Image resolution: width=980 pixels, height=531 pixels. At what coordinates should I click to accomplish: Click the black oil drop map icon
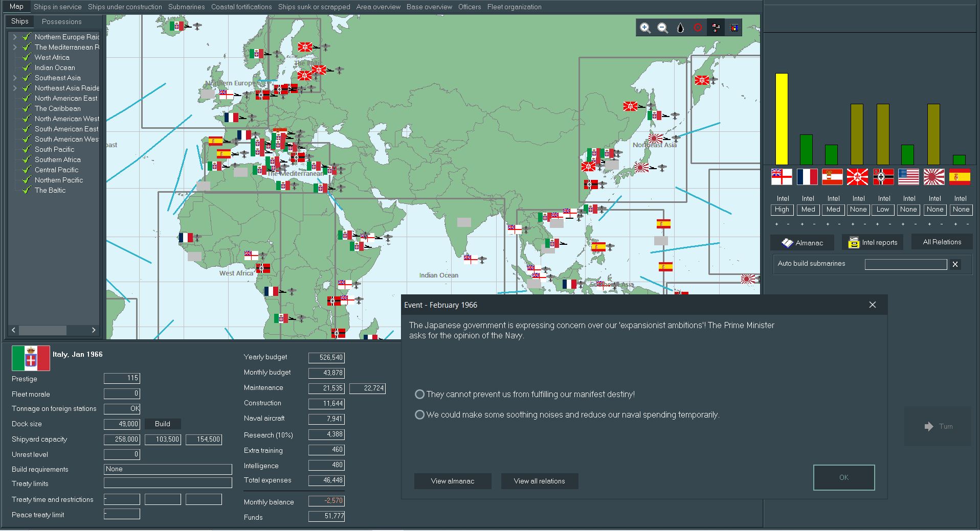[x=680, y=28]
